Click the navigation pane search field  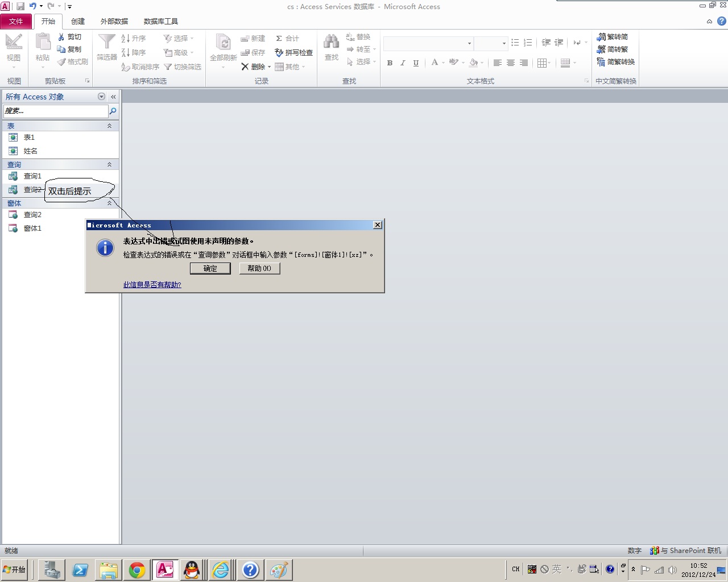[x=56, y=111]
